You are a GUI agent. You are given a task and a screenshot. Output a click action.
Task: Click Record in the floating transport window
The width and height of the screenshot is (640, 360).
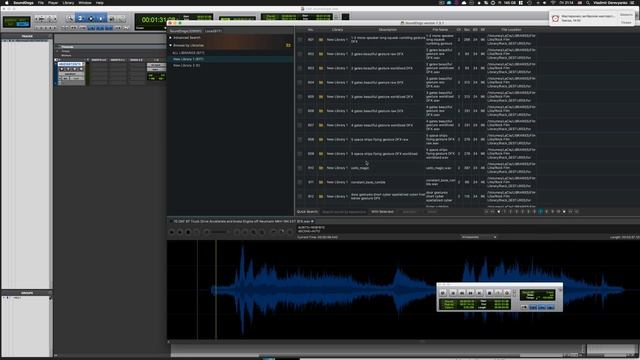(x=507, y=293)
